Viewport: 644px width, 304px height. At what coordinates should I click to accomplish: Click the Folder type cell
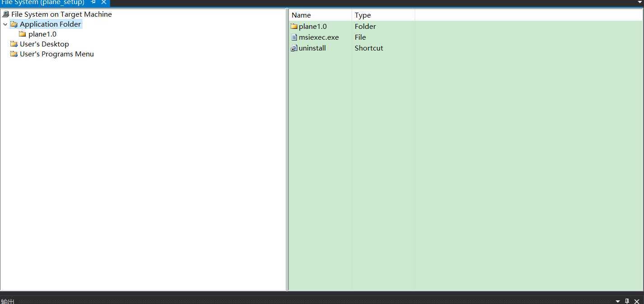pos(365,27)
